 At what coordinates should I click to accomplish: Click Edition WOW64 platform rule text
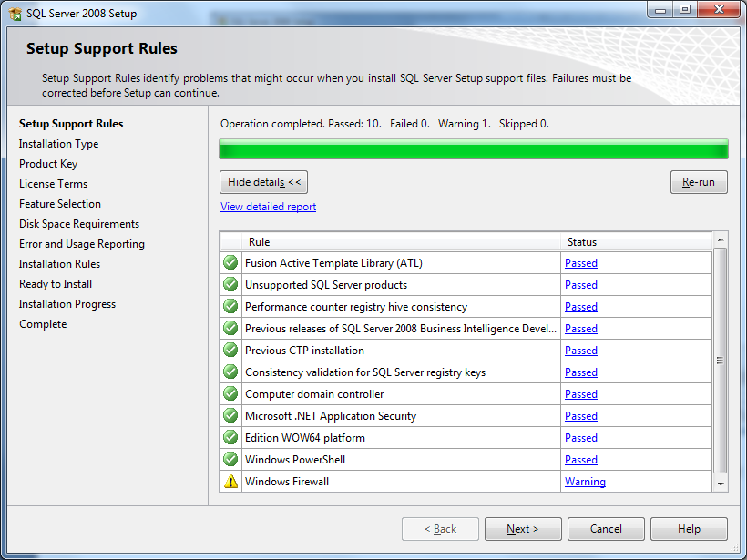tap(305, 438)
